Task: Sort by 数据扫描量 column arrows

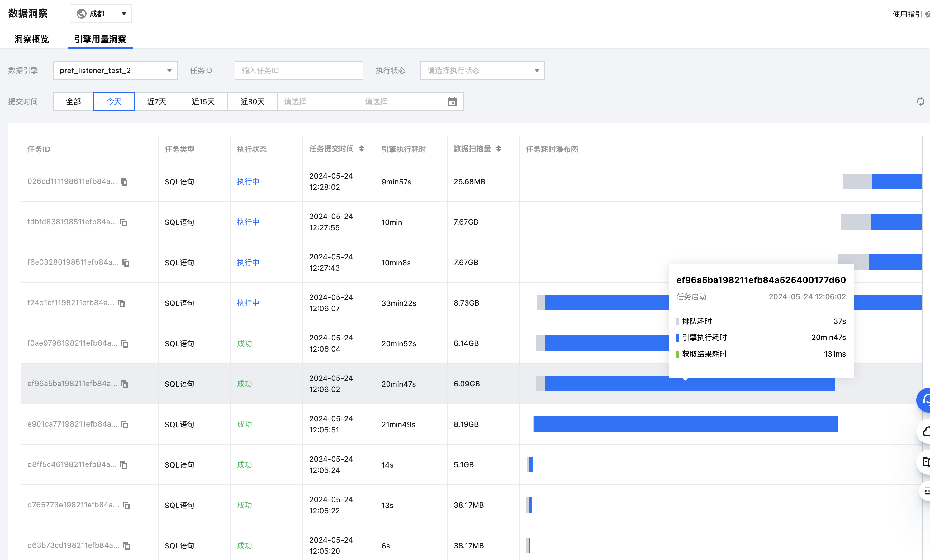Action: (499, 149)
